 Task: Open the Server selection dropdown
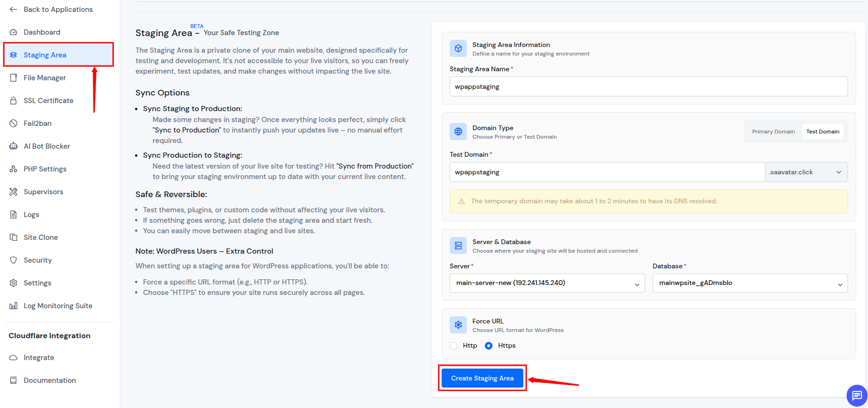point(547,283)
